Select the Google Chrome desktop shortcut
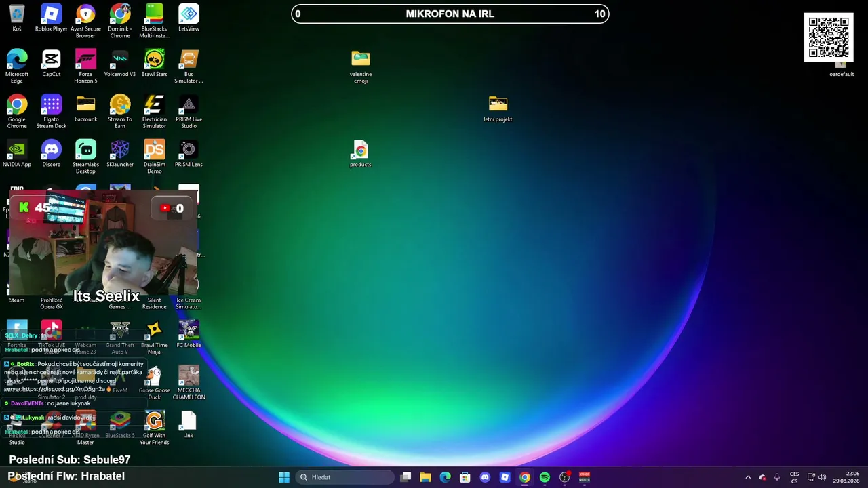Viewport: 868px width, 488px height. pos(17,112)
